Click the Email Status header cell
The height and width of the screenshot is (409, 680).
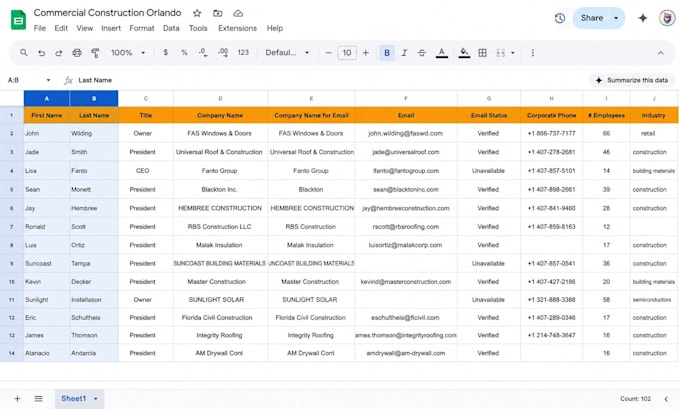coord(489,115)
